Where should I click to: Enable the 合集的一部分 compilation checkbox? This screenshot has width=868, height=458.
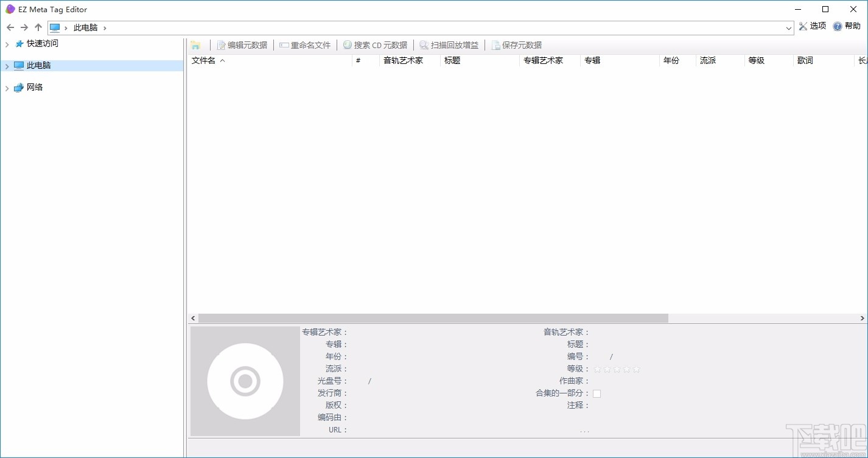[597, 393]
